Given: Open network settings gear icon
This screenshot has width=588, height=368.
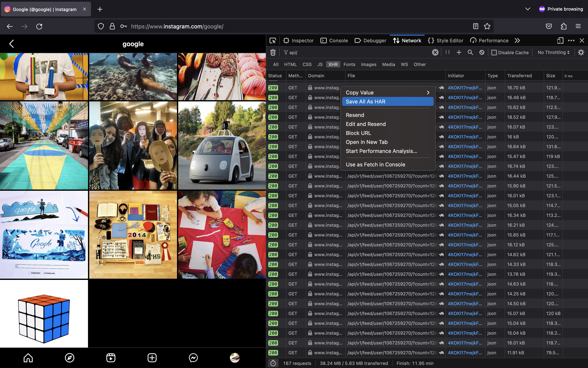Looking at the screenshot, I should pos(581,52).
